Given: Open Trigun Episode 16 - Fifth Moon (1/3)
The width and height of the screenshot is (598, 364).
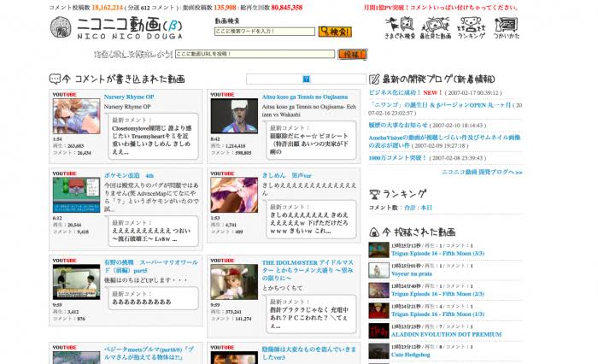Looking at the screenshot, I should tap(437, 314).
